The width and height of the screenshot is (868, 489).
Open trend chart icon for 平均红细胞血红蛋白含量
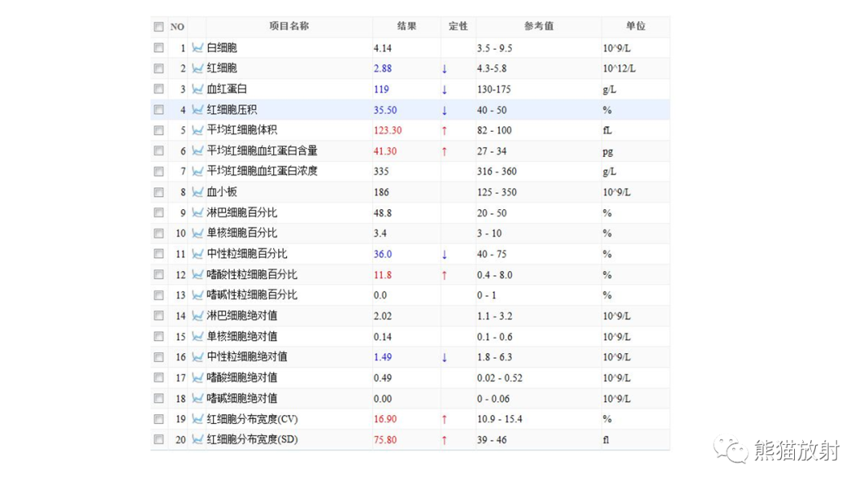pos(197,150)
